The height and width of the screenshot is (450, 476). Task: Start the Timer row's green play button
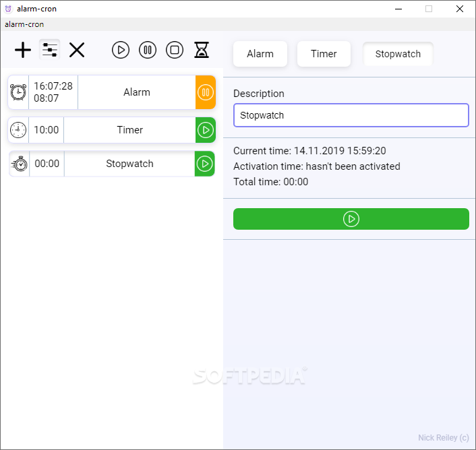point(206,130)
